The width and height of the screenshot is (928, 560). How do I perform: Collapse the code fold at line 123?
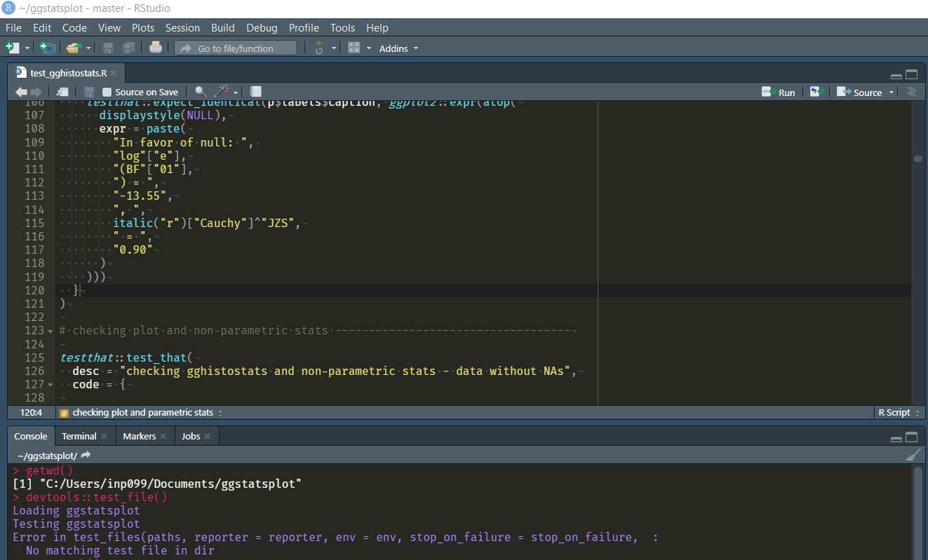coord(51,331)
